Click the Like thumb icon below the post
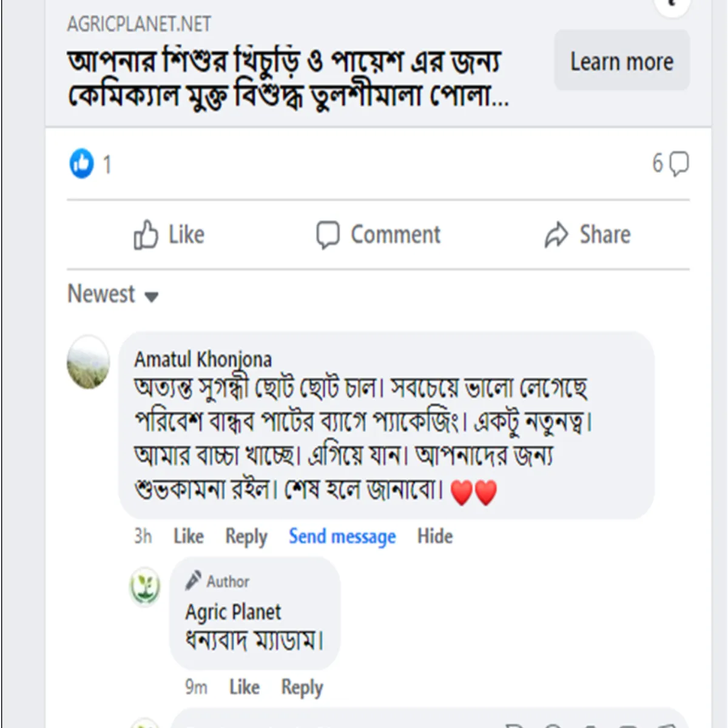This screenshot has height=728, width=728. click(x=145, y=234)
